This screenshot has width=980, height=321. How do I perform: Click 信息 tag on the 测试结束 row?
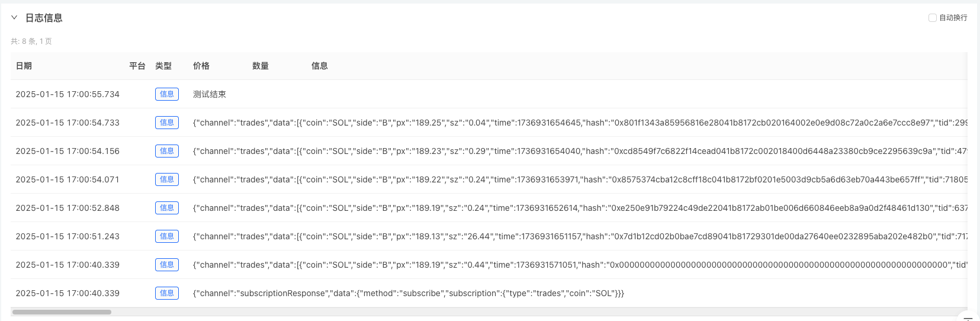pos(167,94)
